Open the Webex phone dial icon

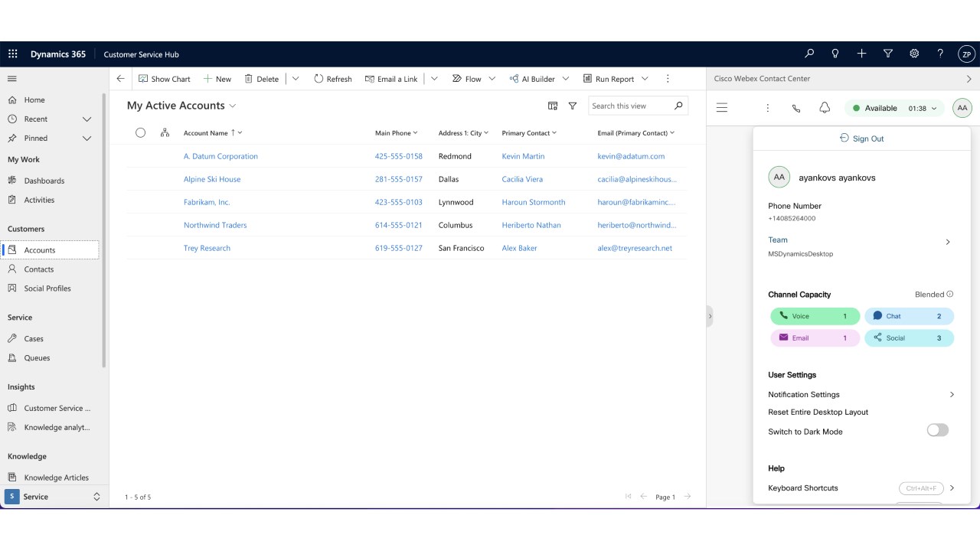[x=796, y=108]
